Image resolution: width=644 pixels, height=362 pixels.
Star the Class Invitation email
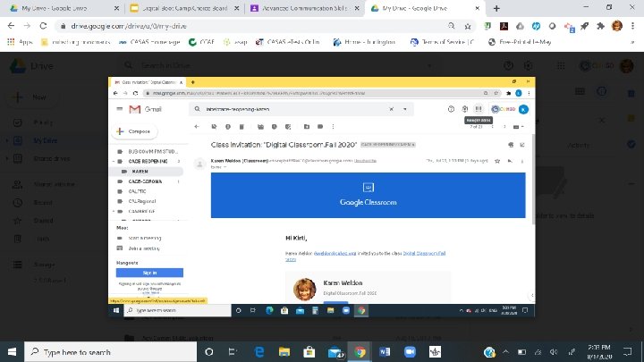coord(497,161)
